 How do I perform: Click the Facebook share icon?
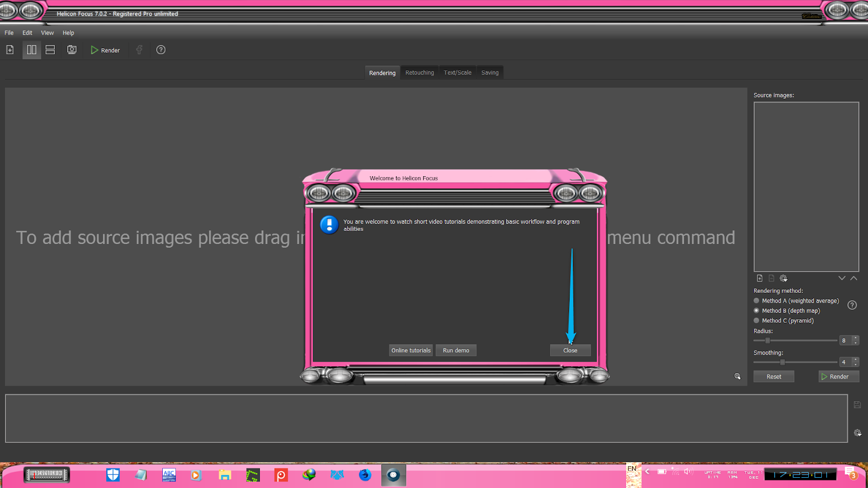click(139, 50)
